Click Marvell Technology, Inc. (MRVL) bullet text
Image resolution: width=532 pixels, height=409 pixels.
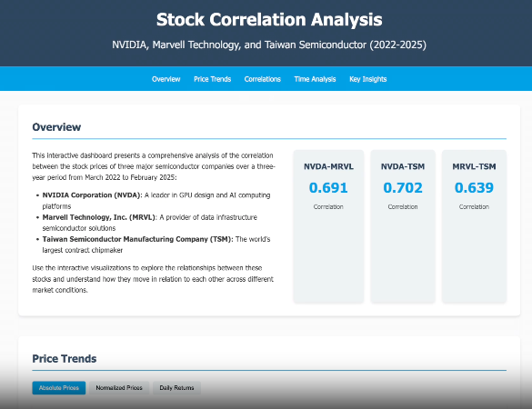pyautogui.click(x=99, y=217)
